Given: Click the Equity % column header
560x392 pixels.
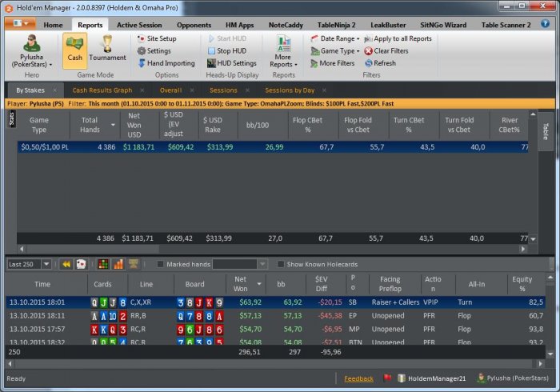Looking at the screenshot, I should (x=526, y=284).
